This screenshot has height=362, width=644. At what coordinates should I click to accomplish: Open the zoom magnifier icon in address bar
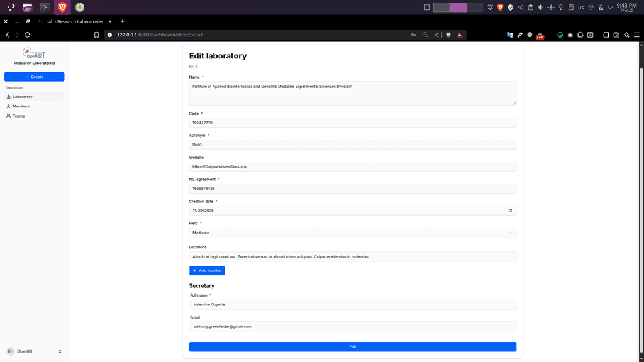tap(425, 35)
